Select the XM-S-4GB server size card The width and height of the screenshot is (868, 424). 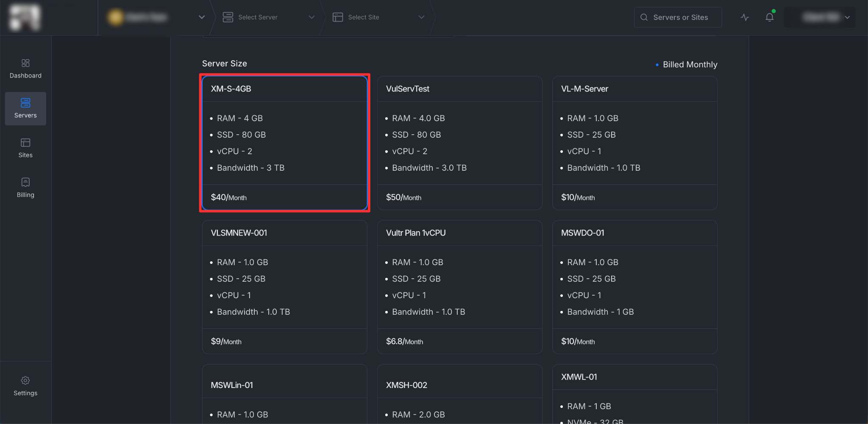click(x=284, y=143)
